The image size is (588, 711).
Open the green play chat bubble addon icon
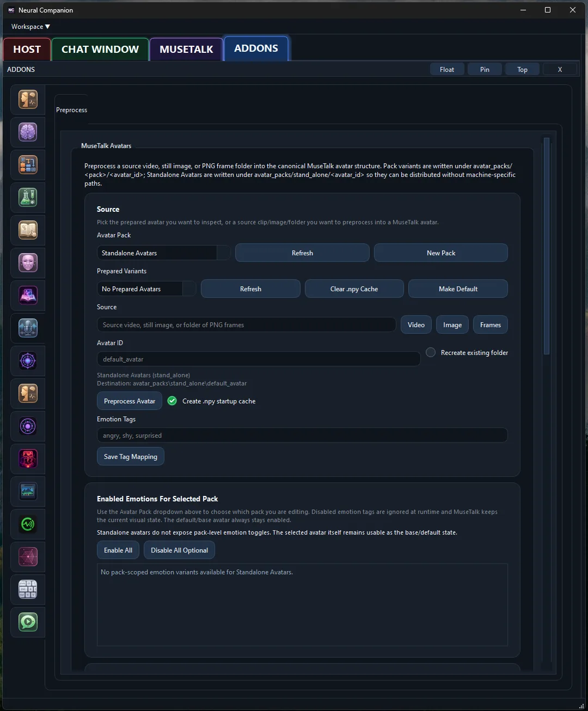[28, 622]
